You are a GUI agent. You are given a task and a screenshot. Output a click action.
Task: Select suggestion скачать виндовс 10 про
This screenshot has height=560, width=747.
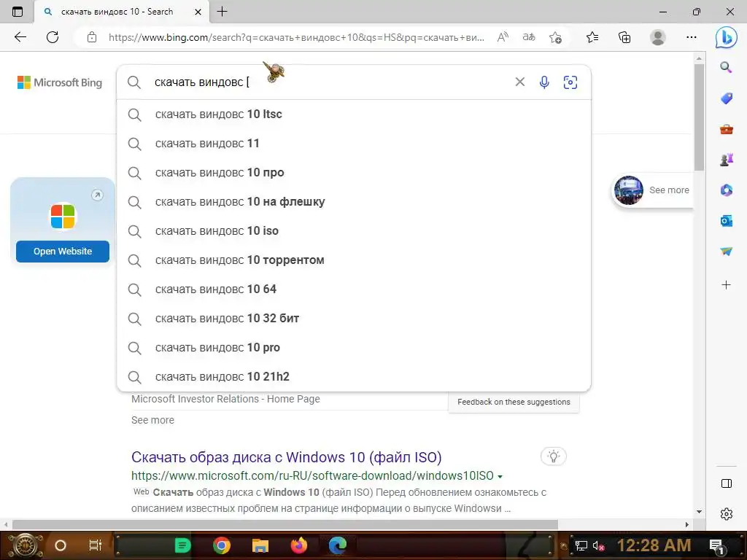(354, 172)
